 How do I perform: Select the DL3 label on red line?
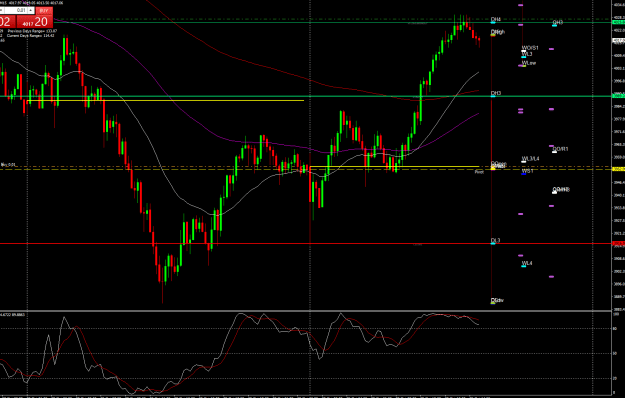(495, 241)
